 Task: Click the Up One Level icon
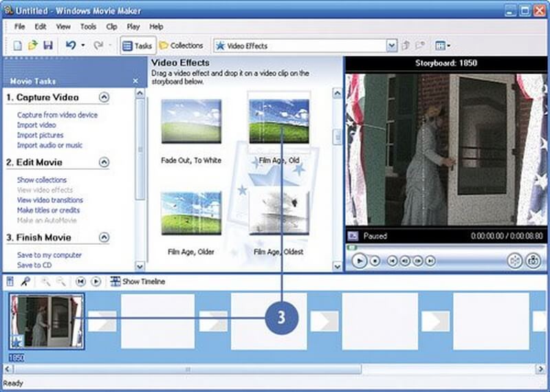406,45
